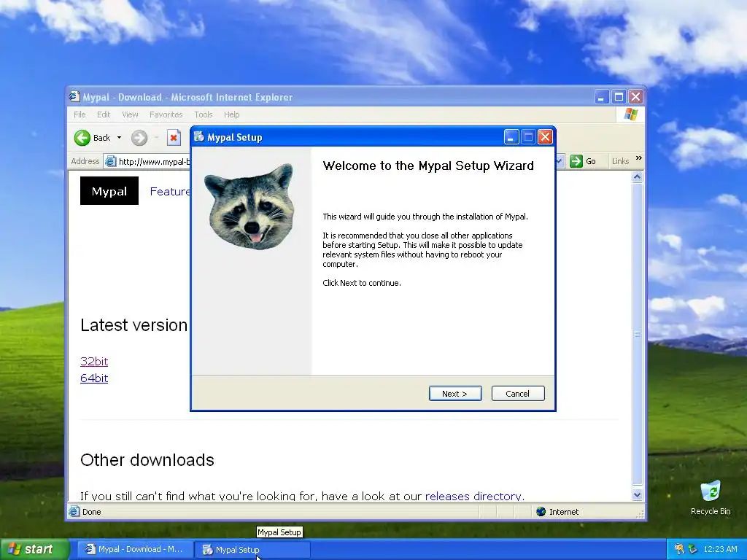Screen dimensions: 747x560
Task: Click Next in Mypal Setup wizard
Action: [x=455, y=393]
